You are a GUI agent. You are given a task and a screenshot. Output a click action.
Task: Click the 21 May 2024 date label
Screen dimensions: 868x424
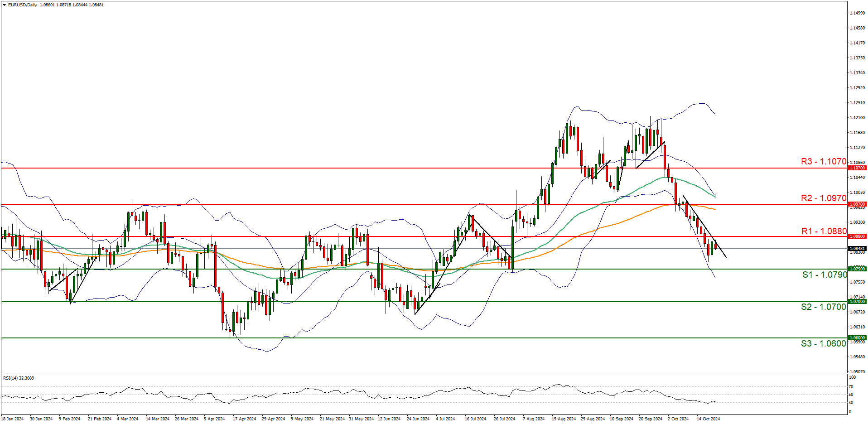(332, 419)
